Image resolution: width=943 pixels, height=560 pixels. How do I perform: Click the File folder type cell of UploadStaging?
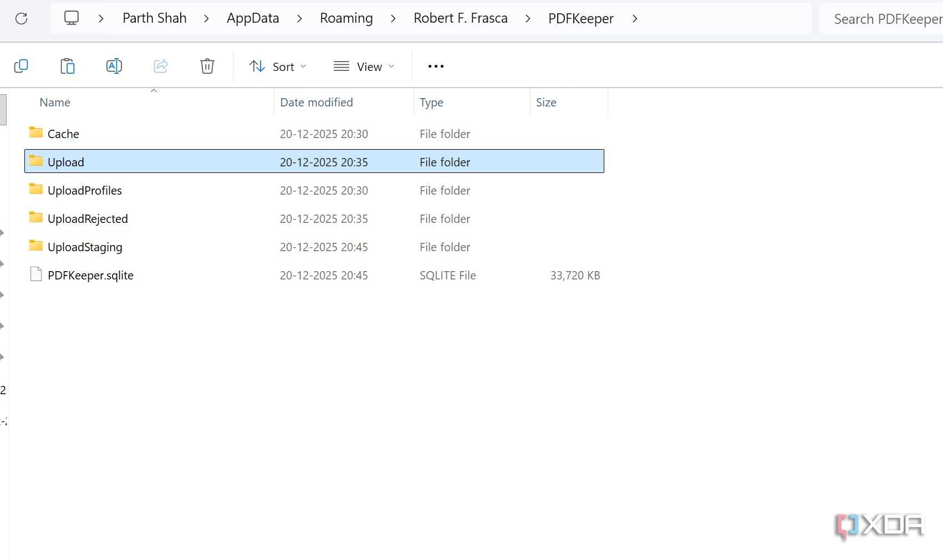pyautogui.click(x=445, y=247)
